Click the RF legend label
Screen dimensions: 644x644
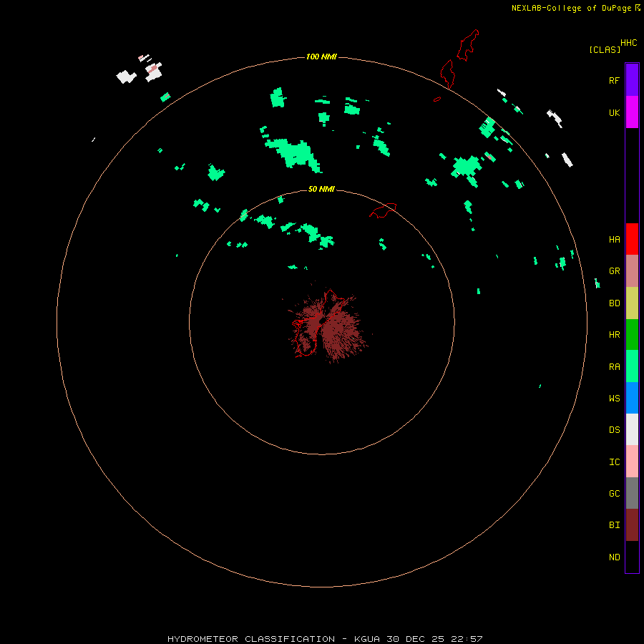click(x=614, y=81)
